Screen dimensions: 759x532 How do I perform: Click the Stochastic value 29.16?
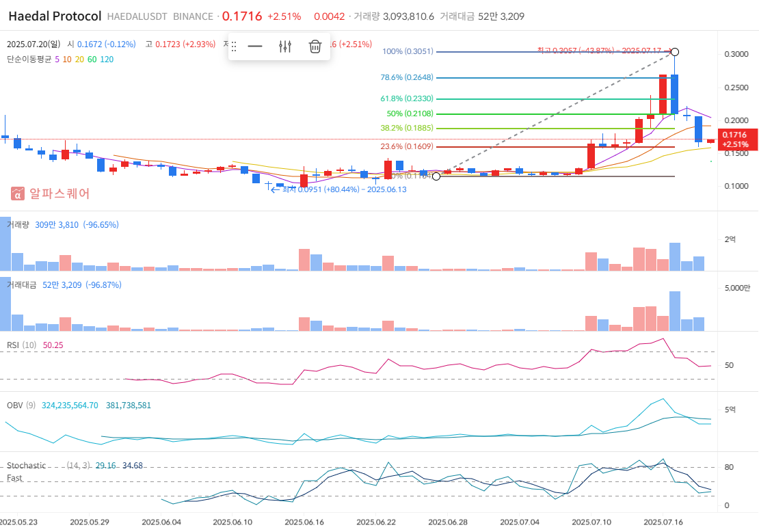point(105,466)
